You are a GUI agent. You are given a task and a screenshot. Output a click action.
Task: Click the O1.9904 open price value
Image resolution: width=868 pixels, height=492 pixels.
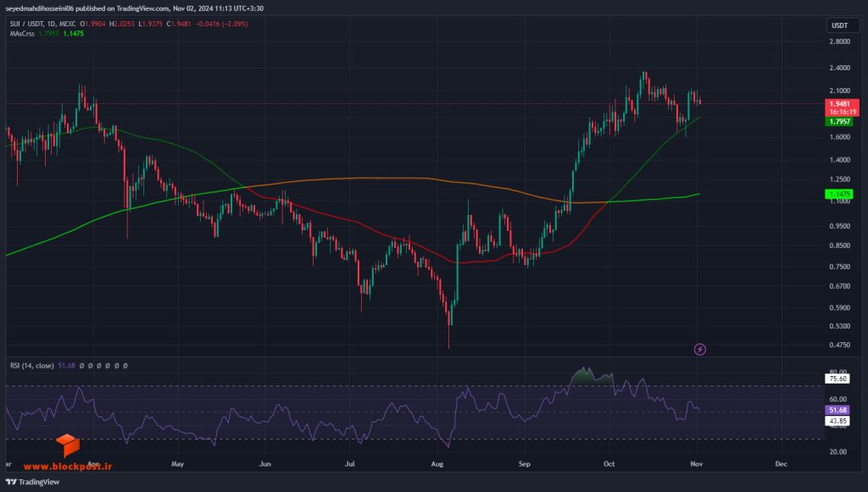pyautogui.click(x=93, y=24)
